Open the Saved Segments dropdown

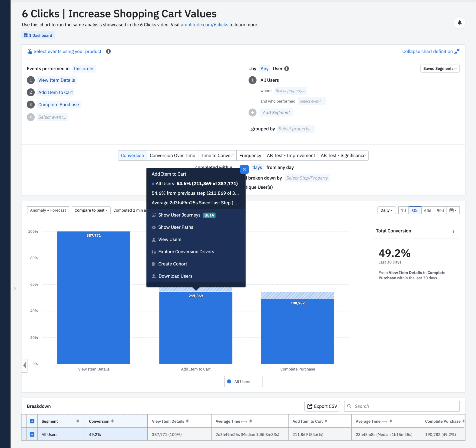tap(440, 69)
